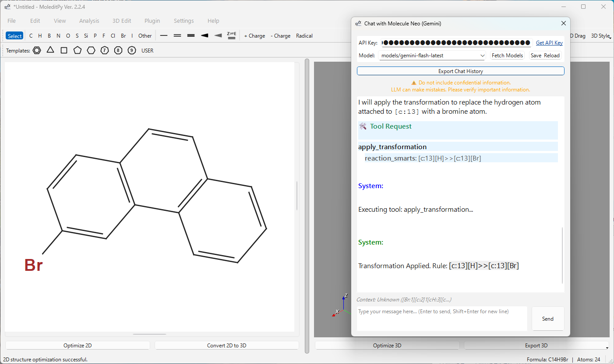Choose the cyclopentane pentagon template
Screen dimensions: 614x364
pos(78,50)
